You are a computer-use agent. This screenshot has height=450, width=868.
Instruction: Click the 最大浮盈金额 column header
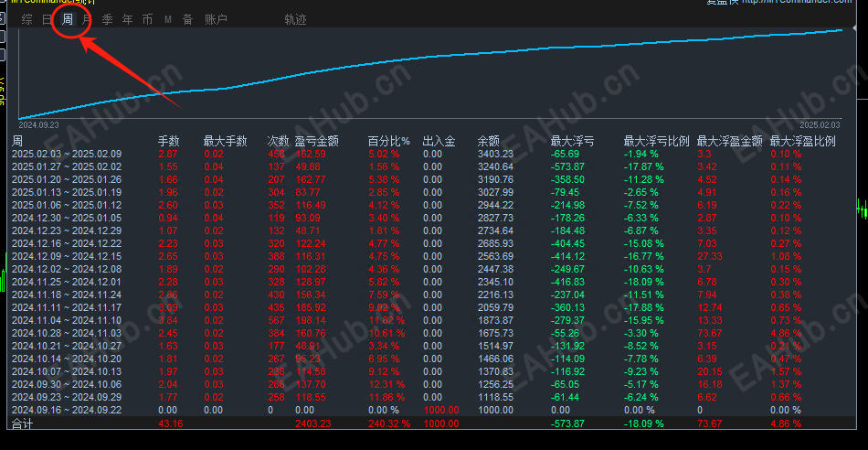pyautogui.click(x=730, y=142)
